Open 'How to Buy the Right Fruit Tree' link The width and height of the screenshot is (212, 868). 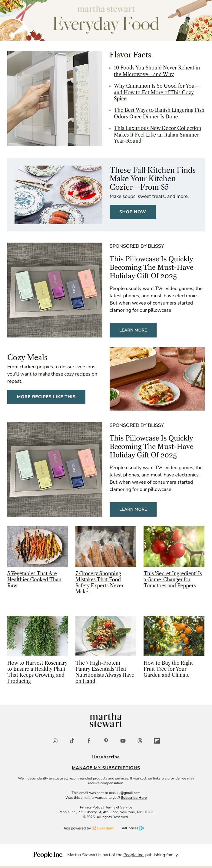[168, 669]
